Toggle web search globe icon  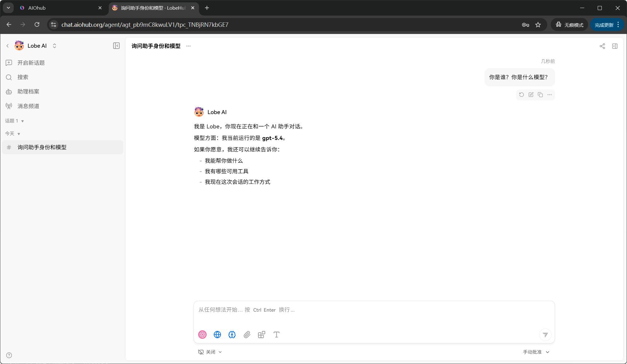218,335
